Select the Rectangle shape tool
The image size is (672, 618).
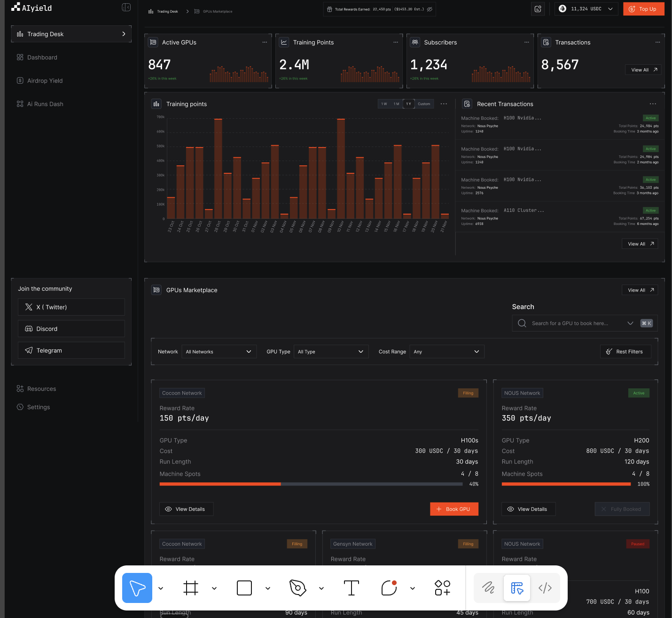point(244,588)
